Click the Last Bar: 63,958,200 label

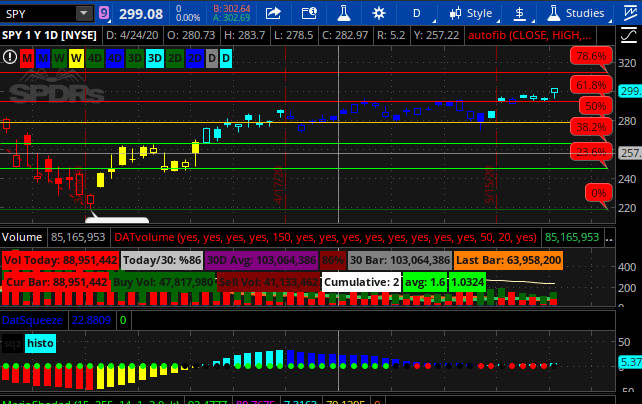point(508,260)
